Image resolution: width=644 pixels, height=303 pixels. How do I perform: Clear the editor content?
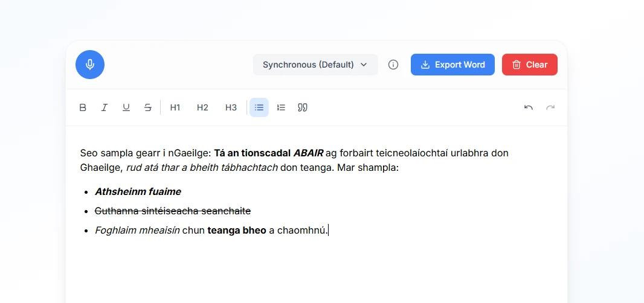[530, 65]
